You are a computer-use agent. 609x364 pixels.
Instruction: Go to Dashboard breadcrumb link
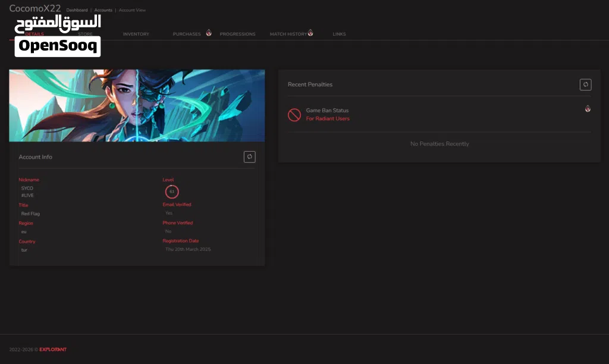(x=77, y=10)
